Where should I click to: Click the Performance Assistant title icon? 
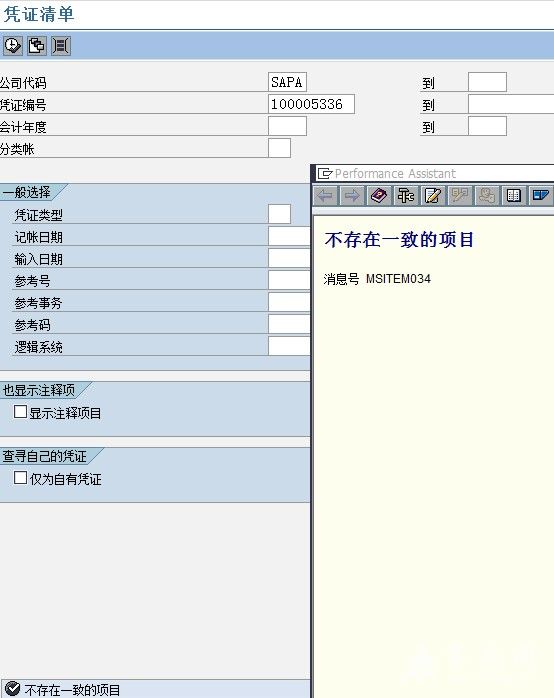(x=325, y=173)
